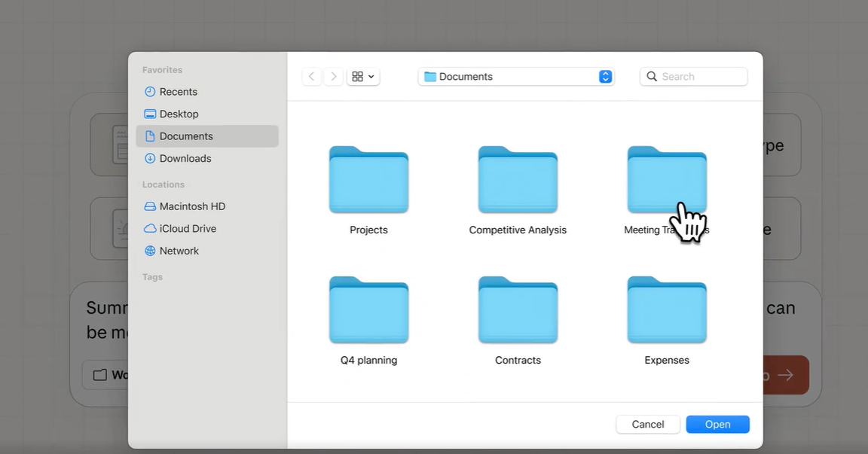The width and height of the screenshot is (868, 454).
Task: Open Desktop from Favorites sidebar
Action: (x=179, y=114)
